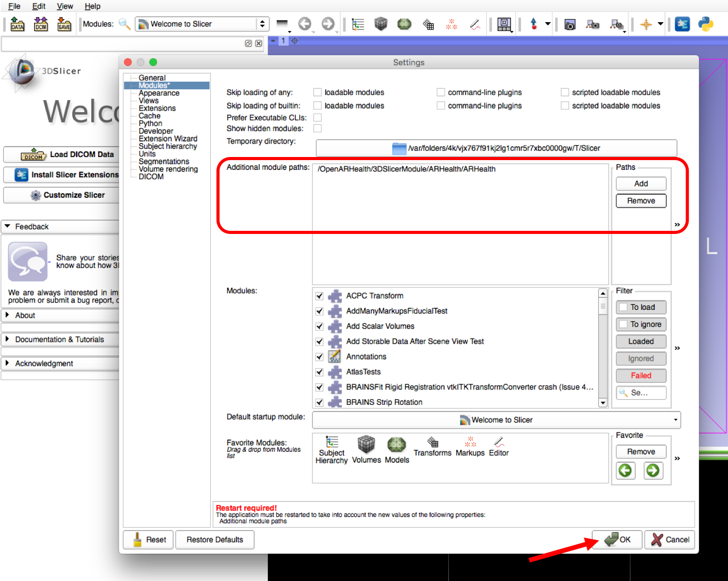This screenshot has height=581, width=728.
Task: Expand Documentation & Tutorials section
Action: [61, 339]
